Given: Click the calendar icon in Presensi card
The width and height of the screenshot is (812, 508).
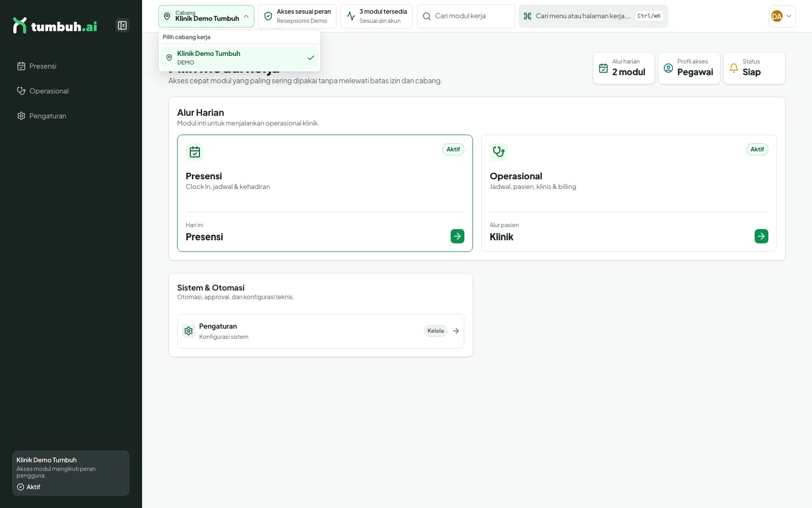Looking at the screenshot, I should 195,152.
